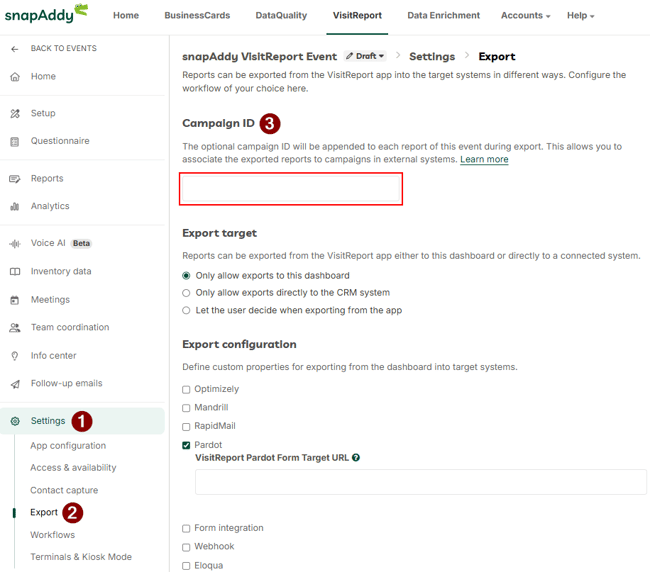
Task: Click the Team coordination people icon
Action: pyautogui.click(x=15, y=328)
